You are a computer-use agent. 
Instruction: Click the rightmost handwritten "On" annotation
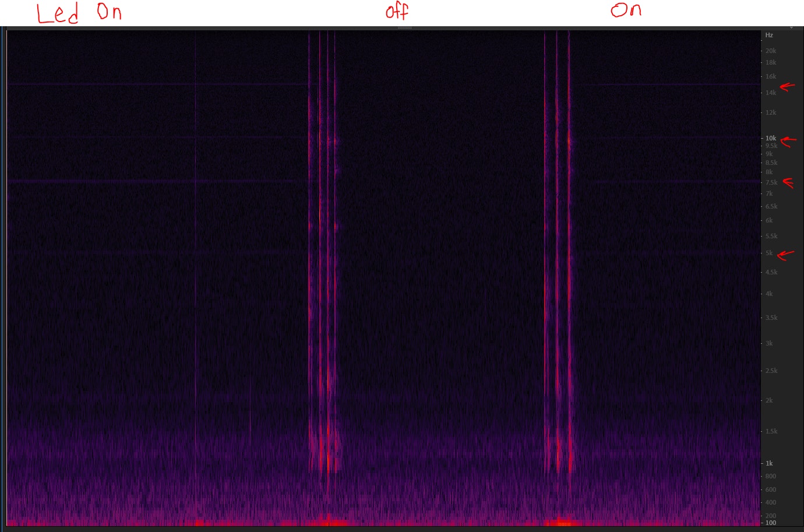[626, 10]
